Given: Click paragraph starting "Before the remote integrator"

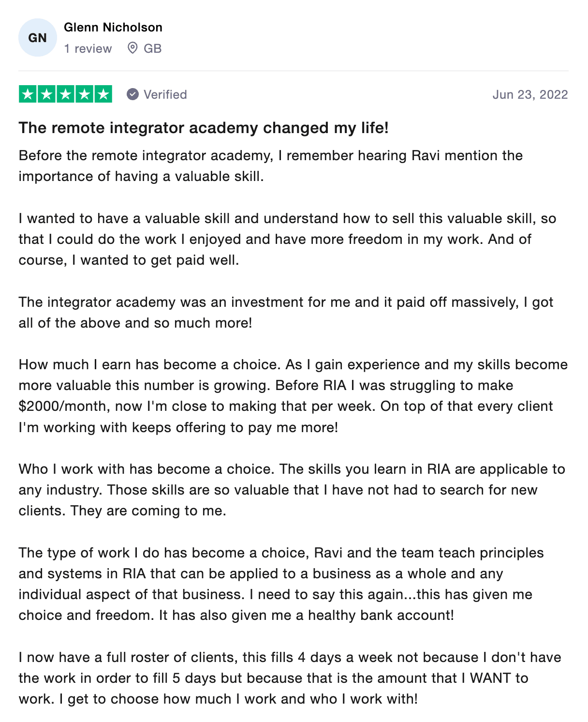Looking at the screenshot, I should coord(271,166).
